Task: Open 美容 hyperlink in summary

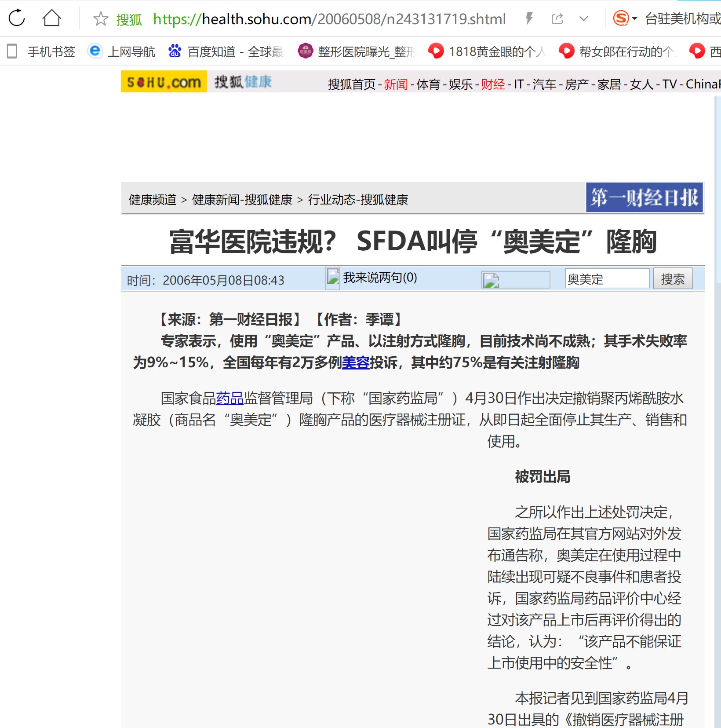Action: coord(356,363)
